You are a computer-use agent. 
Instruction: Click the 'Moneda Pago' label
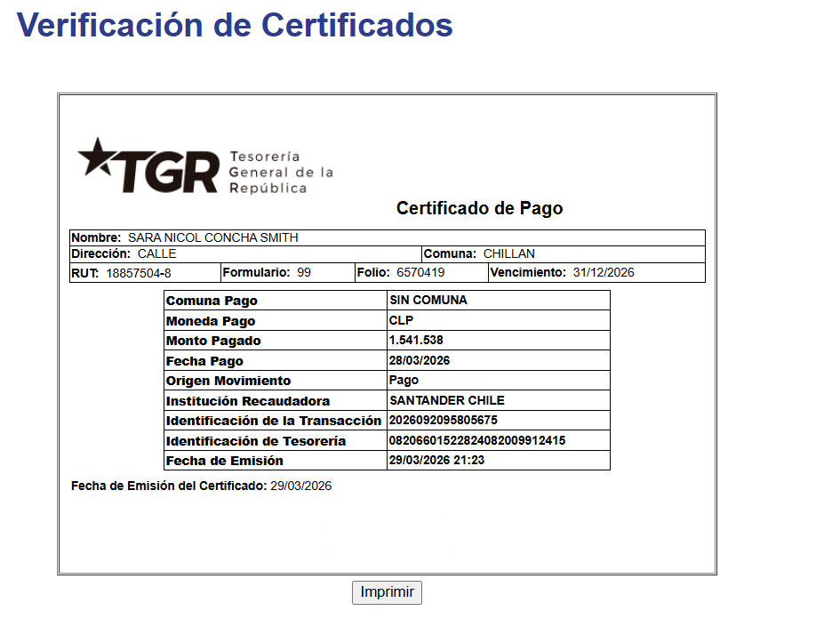point(211,321)
